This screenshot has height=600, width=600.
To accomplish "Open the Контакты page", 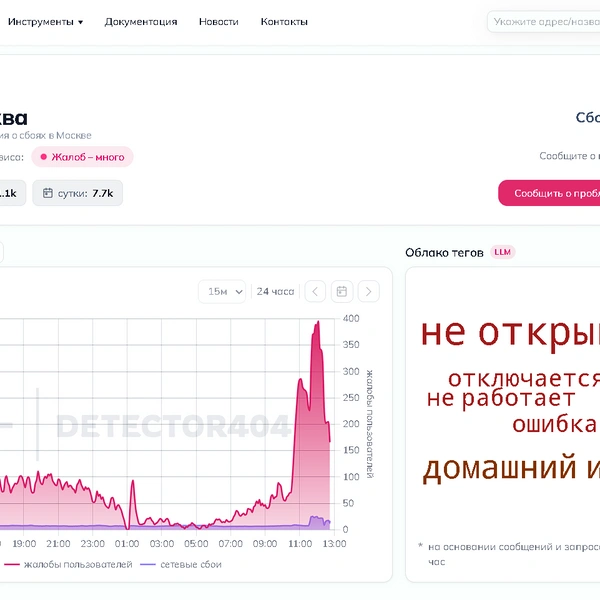I will click(x=284, y=22).
